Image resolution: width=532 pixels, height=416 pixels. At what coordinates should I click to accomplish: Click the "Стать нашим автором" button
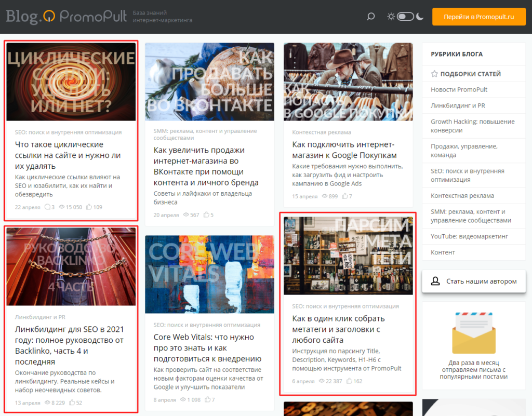click(x=473, y=281)
